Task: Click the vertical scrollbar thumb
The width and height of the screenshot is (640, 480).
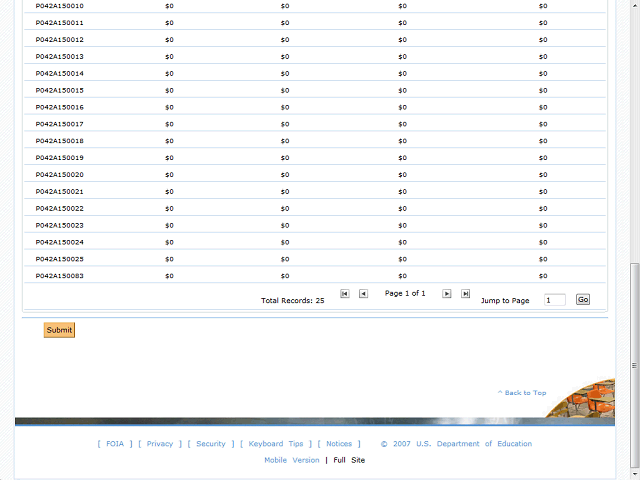Action: tap(634, 365)
